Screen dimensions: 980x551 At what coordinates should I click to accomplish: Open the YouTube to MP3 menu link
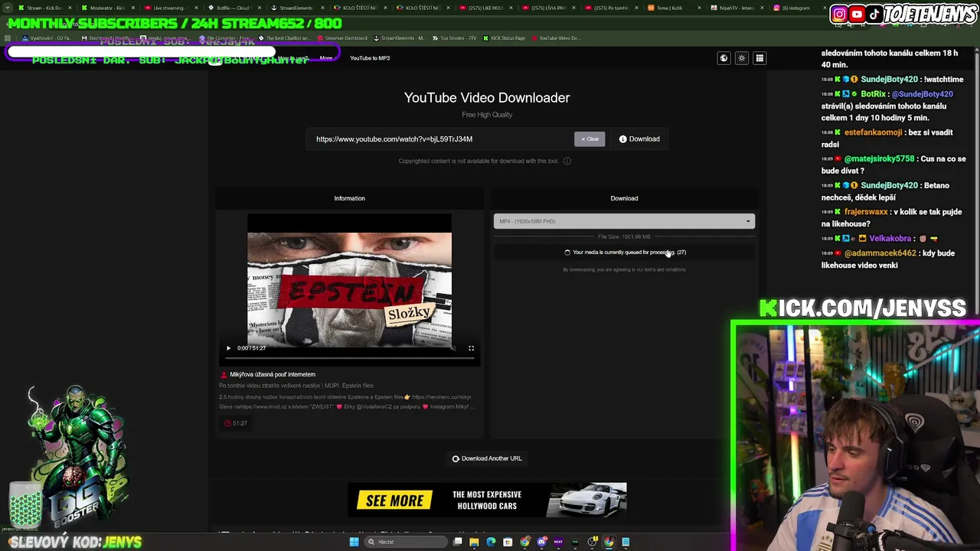pyautogui.click(x=370, y=58)
